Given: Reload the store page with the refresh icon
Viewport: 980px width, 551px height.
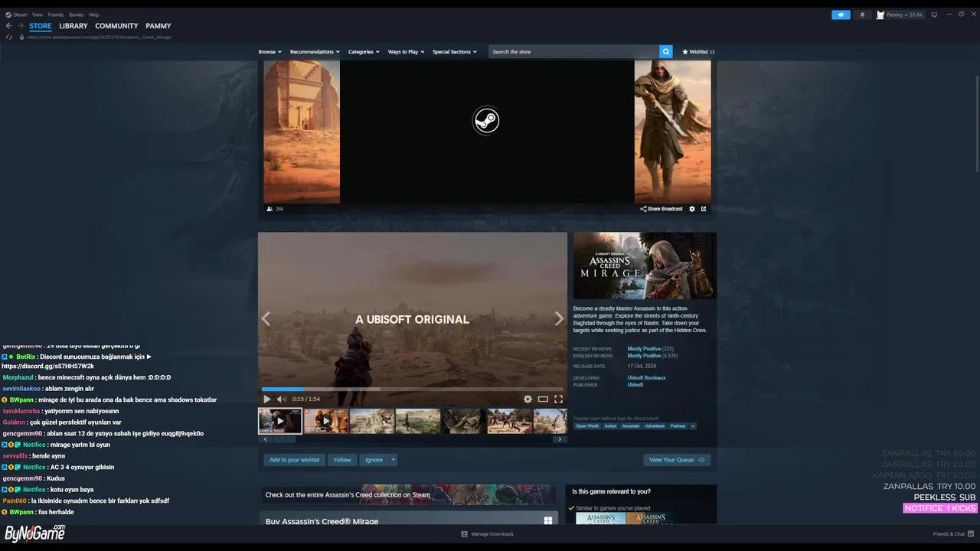Looking at the screenshot, I should (x=9, y=37).
